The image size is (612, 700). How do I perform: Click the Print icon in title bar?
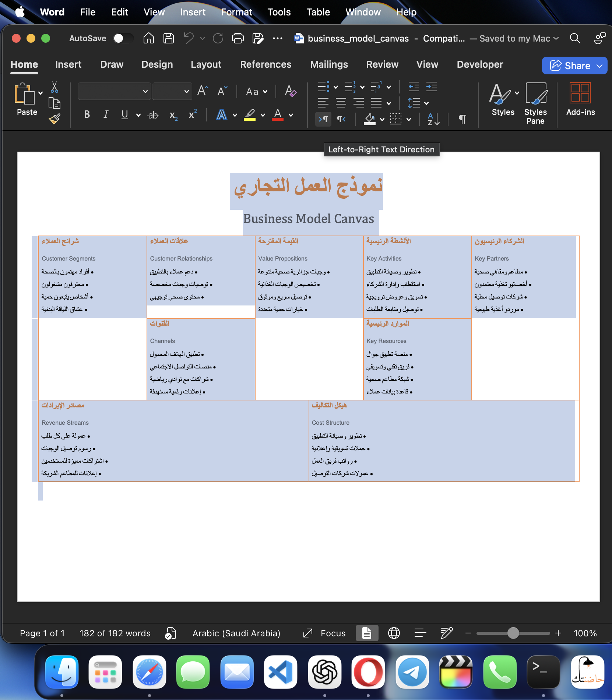(x=238, y=38)
